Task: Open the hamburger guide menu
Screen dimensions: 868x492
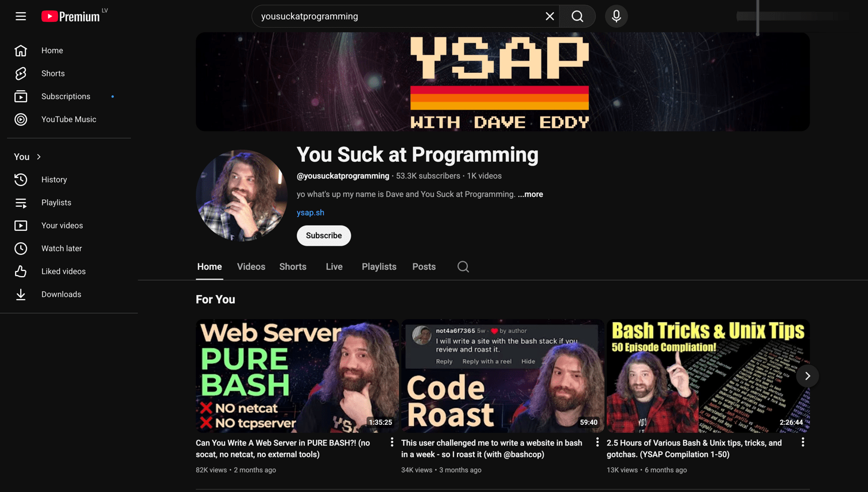Action: (x=21, y=16)
